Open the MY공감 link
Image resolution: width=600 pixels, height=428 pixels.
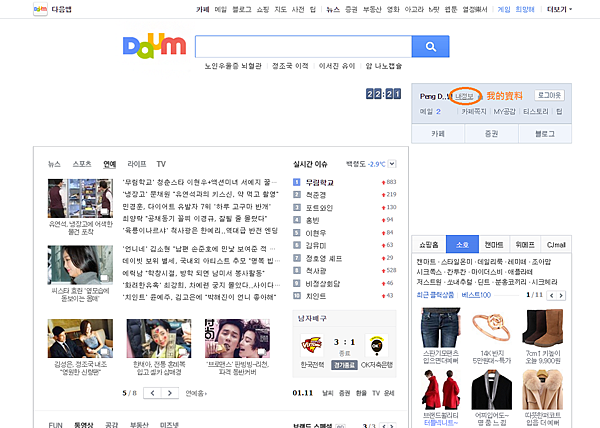click(x=504, y=111)
